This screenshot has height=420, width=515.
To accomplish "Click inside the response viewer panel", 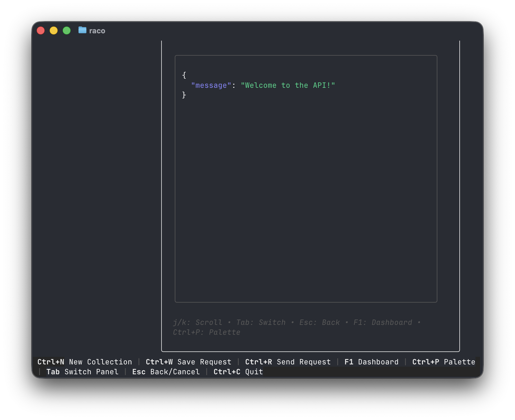I will (x=306, y=198).
